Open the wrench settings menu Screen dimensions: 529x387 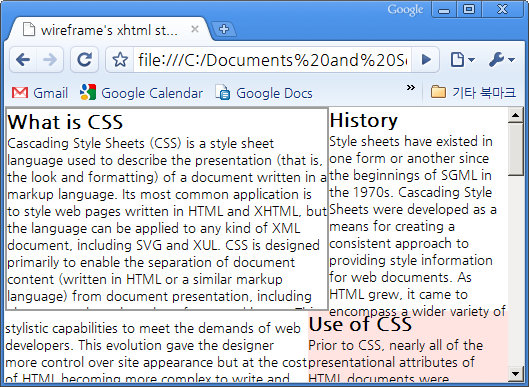[501, 60]
